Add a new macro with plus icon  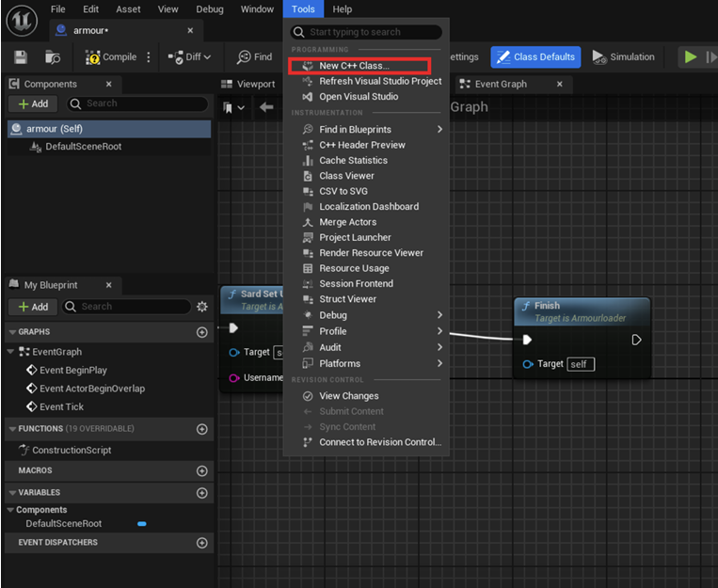pyautogui.click(x=202, y=471)
